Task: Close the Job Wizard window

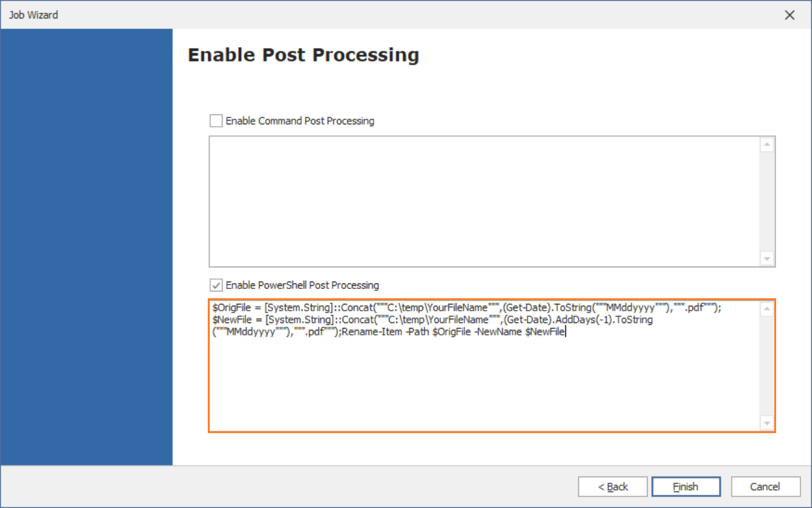Action: click(x=790, y=15)
